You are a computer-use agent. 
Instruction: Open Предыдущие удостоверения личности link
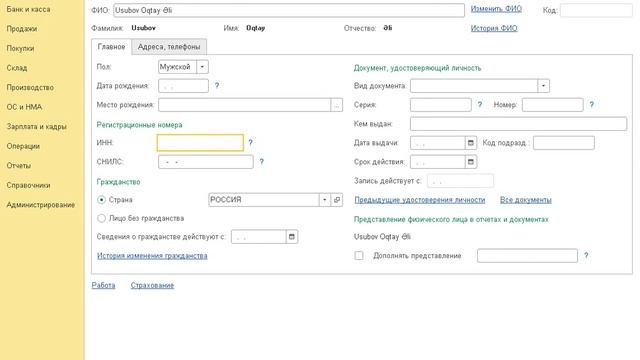tap(420, 200)
